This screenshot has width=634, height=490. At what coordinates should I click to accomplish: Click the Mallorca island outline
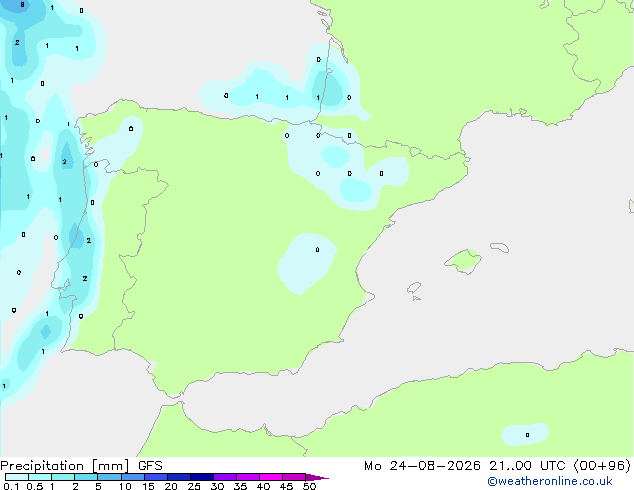464,261
